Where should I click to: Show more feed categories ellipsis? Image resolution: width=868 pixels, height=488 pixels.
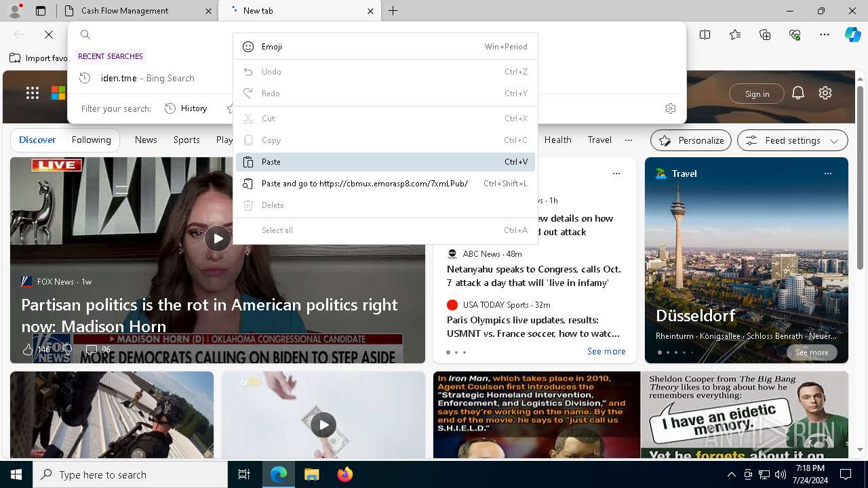pos(629,140)
